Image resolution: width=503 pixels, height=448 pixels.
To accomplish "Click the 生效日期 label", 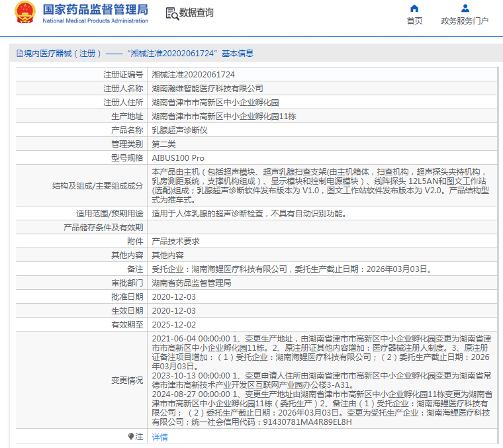I will [127, 311].
